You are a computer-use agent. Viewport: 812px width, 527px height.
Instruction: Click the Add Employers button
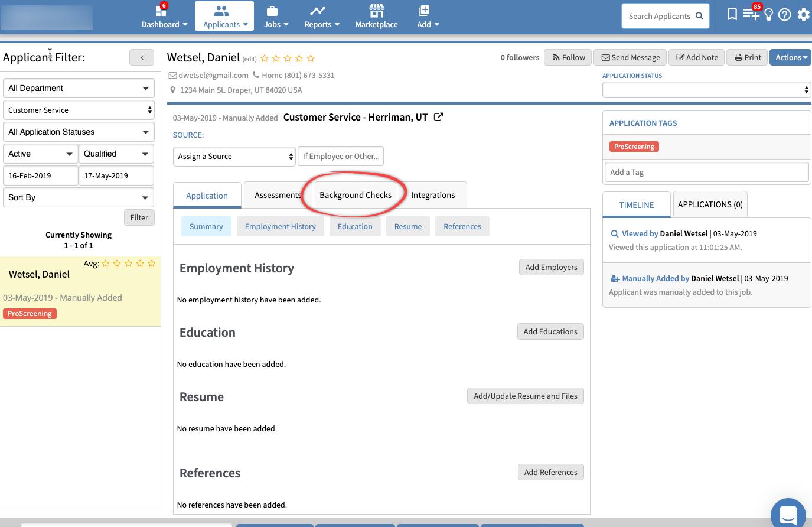pos(551,267)
